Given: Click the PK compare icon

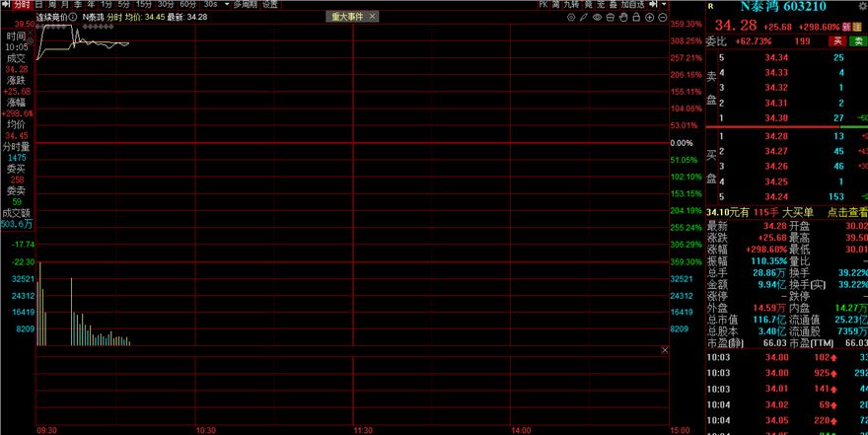Looking at the screenshot, I should [543, 5].
